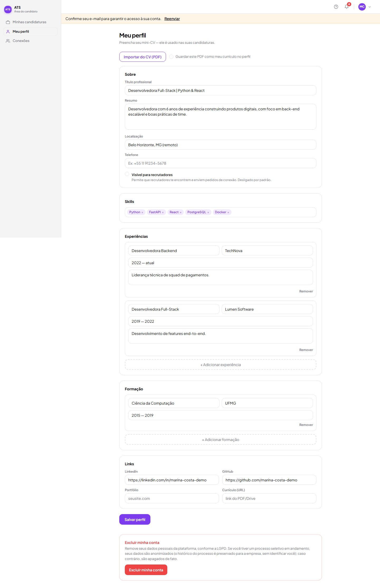Click the LinkedIn URL field

click(x=172, y=480)
